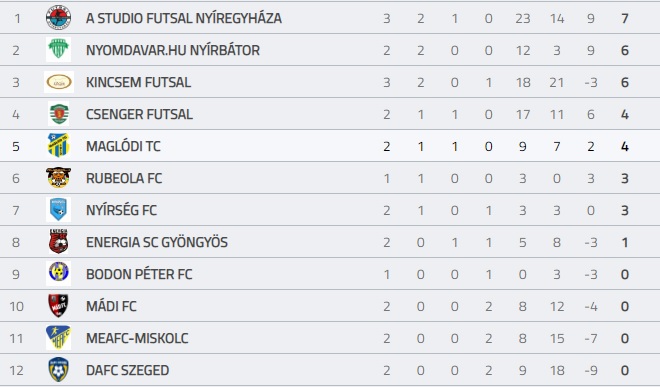Image resolution: width=660 pixels, height=387 pixels.
Task: Click the A Studio Futsal Nyíregyháza team logo
Action: pos(59,18)
